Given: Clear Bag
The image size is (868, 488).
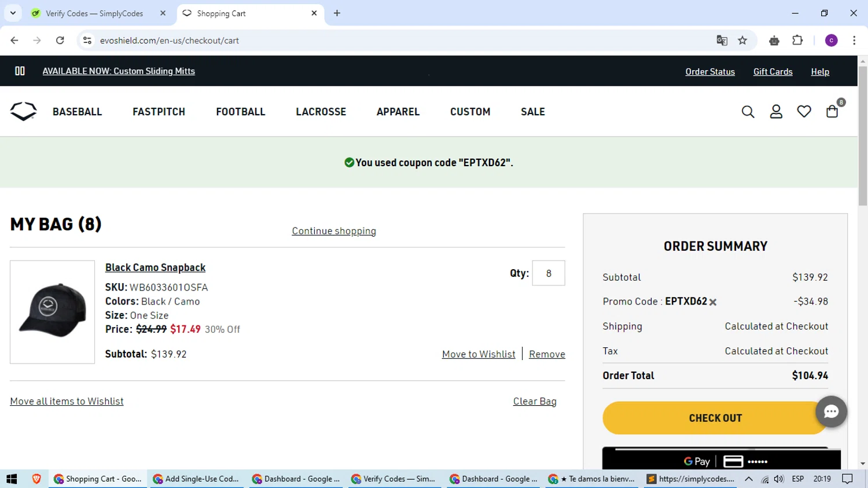Looking at the screenshot, I should pyautogui.click(x=535, y=401).
